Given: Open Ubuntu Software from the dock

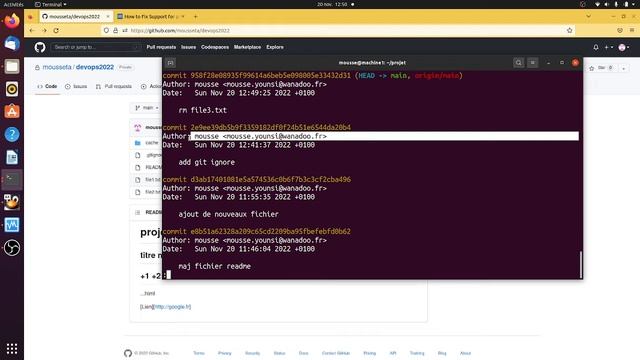Looking at the screenshot, I should pyautogui.click(x=12, y=111).
